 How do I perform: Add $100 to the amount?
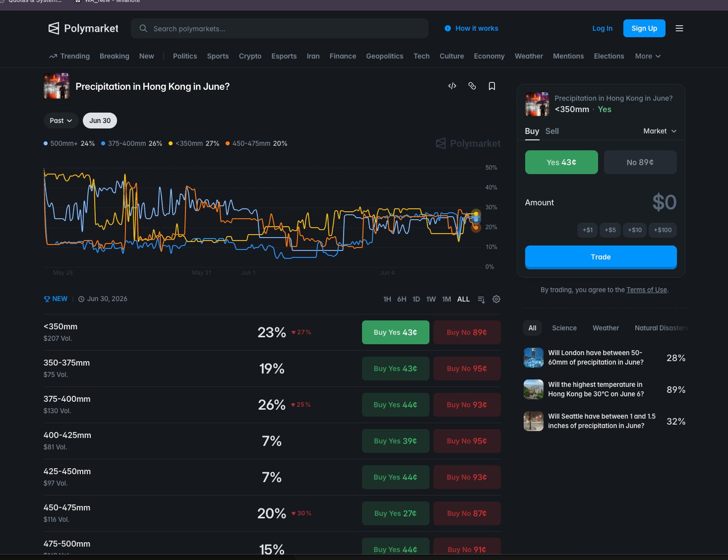pos(663,230)
